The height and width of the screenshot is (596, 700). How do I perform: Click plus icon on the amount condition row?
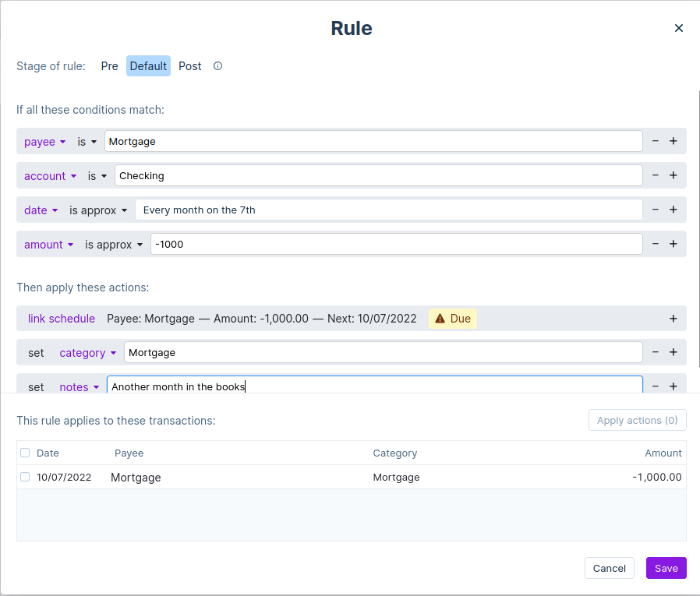coord(673,244)
